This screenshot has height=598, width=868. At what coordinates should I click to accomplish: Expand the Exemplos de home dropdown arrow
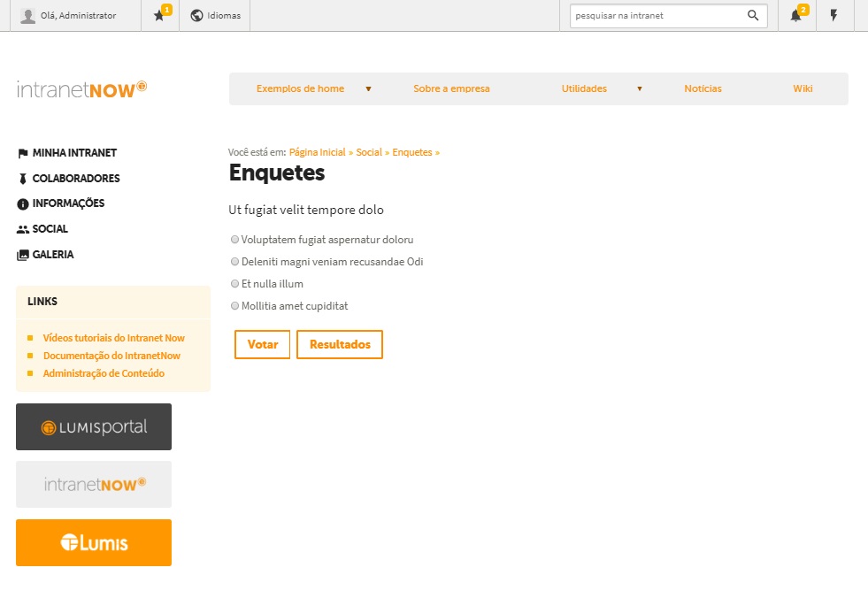pyautogui.click(x=368, y=88)
